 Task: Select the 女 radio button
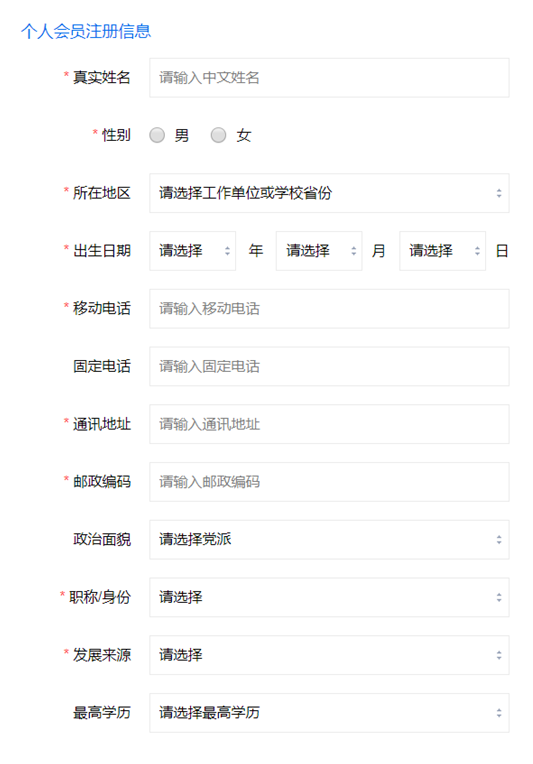[x=218, y=135]
